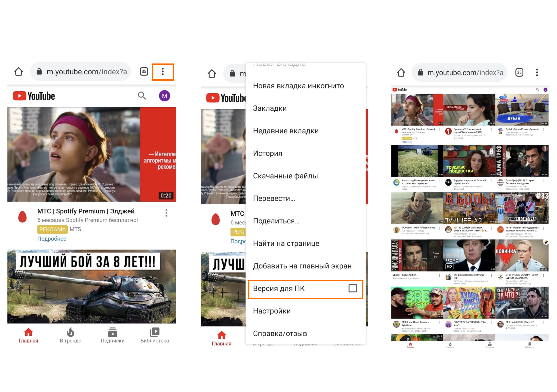Tap the address bar in left phone screen
Screen dimensions: 557x392
pos(80,72)
